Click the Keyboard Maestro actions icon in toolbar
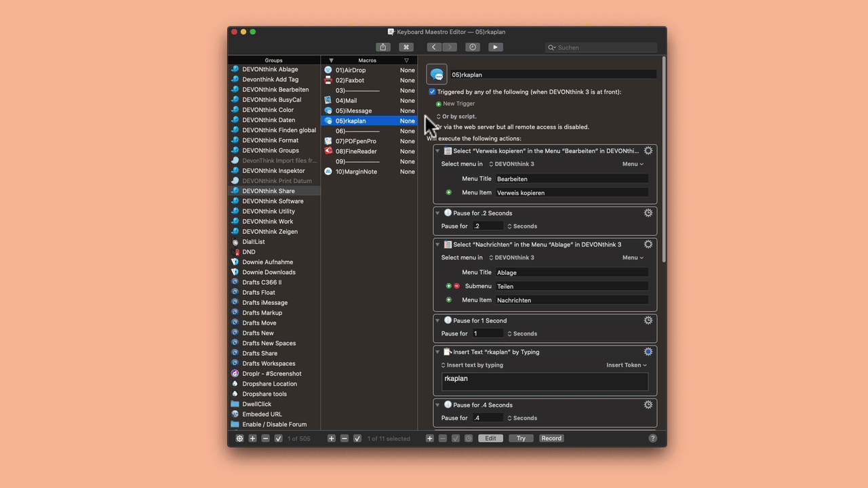This screenshot has height=488, width=868. 406,47
